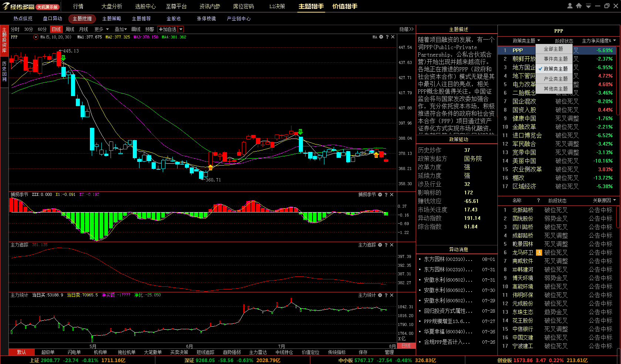Open help for 捕捞季节 indicator
The height and width of the screenshot is (364, 621).
tap(386, 194)
